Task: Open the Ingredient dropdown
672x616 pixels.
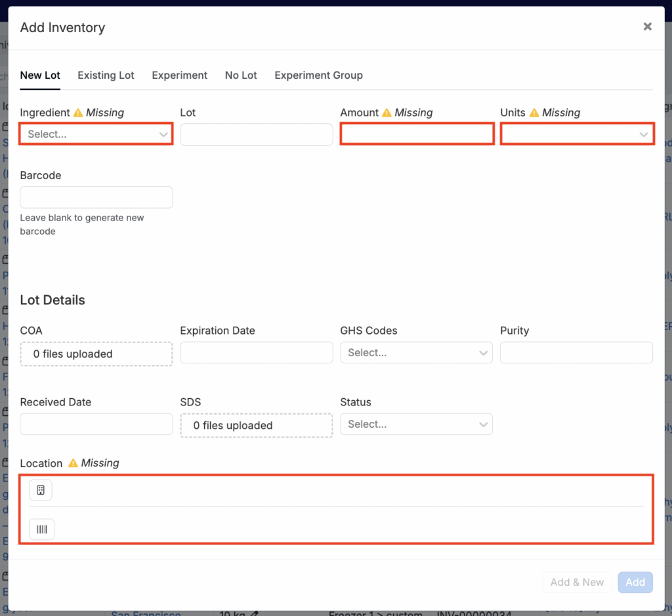Action: tap(96, 134)
